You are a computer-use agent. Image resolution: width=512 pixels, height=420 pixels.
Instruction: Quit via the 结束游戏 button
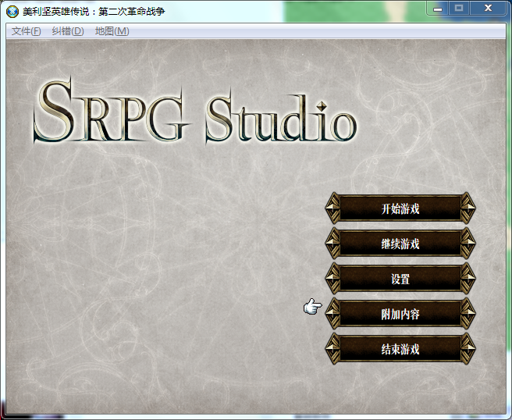400,349
